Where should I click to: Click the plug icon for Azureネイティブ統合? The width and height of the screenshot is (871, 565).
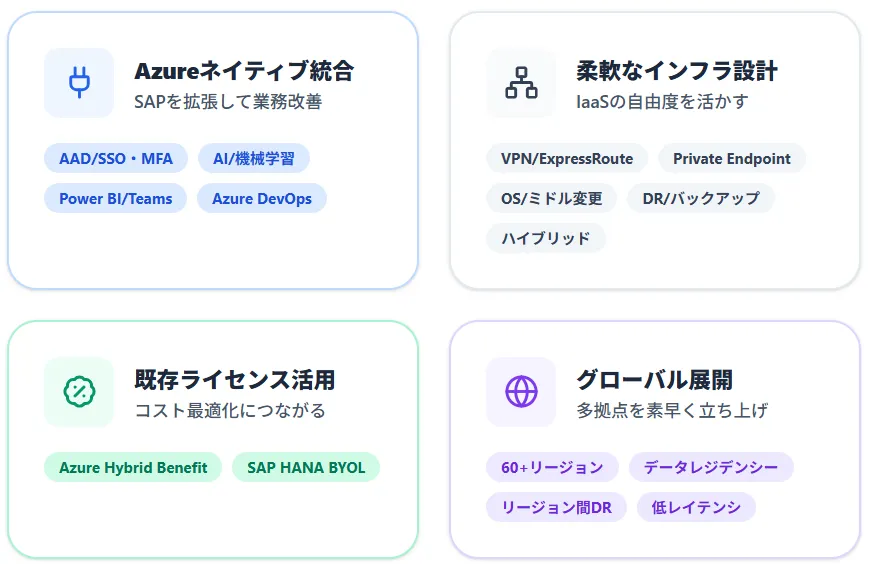(x=78, y=83)
